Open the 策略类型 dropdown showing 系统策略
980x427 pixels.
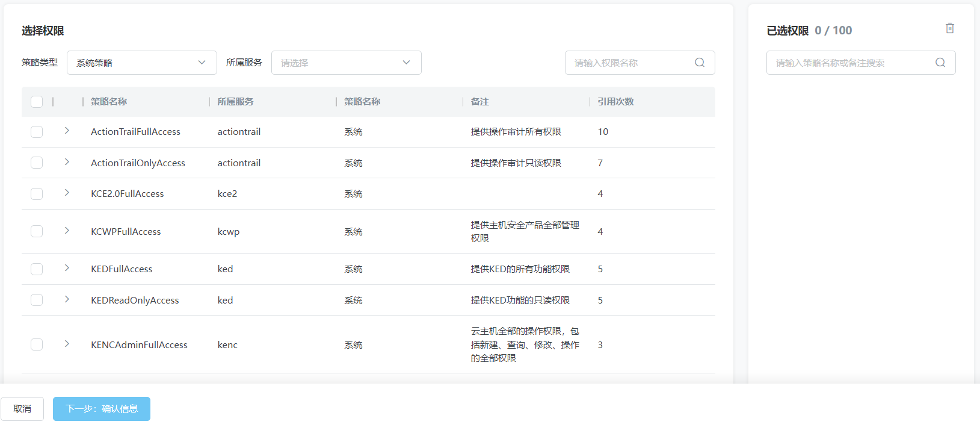click(141, 63)
